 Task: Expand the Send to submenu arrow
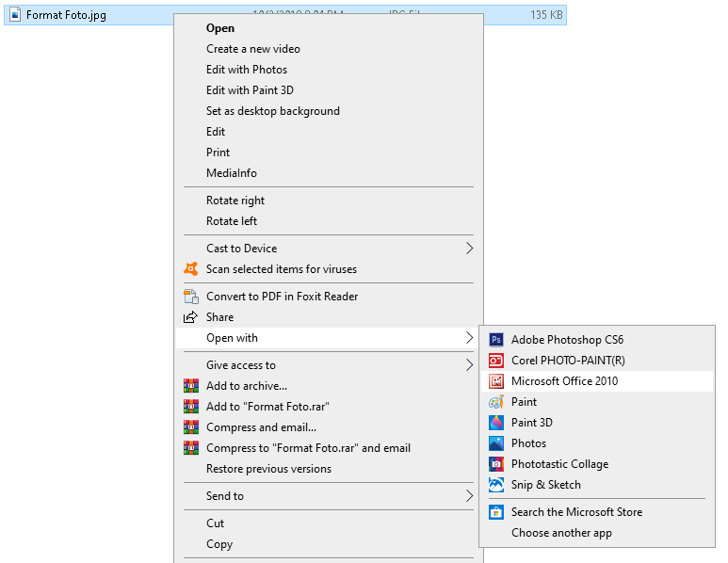[x=469, y=496]
